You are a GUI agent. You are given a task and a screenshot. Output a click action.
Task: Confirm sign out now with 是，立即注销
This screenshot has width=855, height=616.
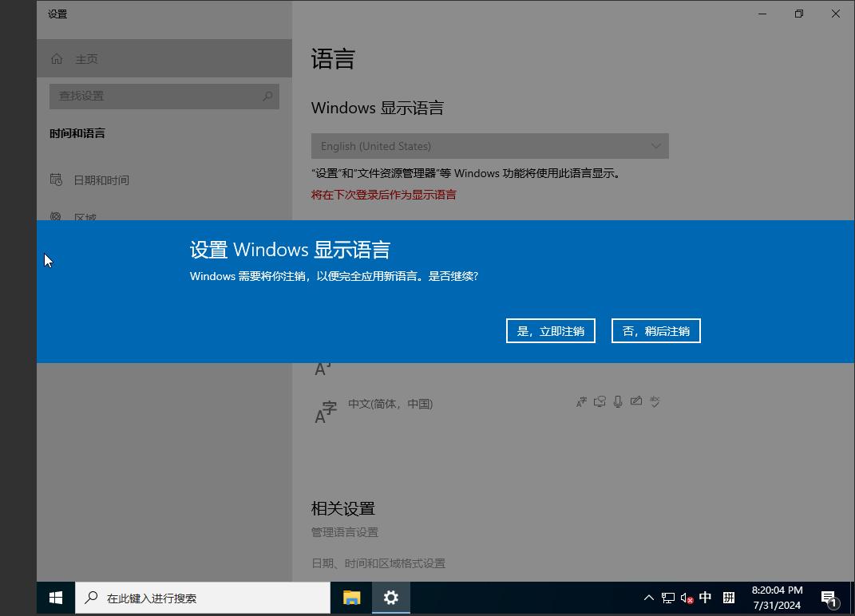click(550, 331)
